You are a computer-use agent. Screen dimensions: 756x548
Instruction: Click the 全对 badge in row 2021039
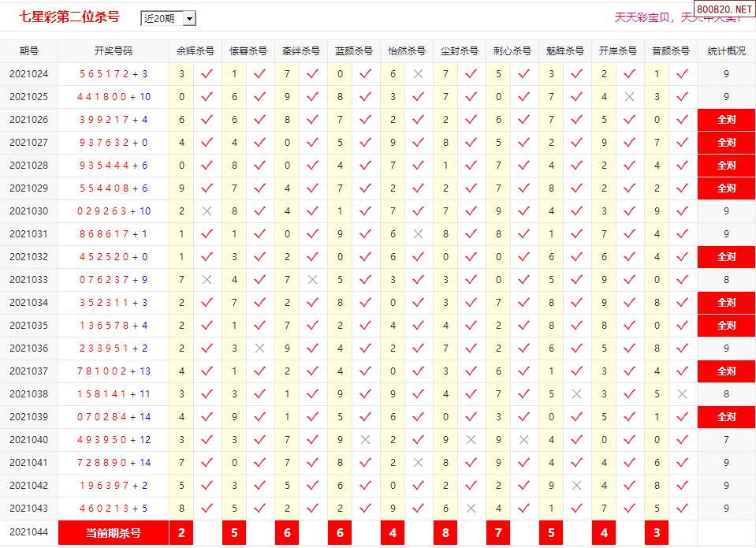coord(726,417)
